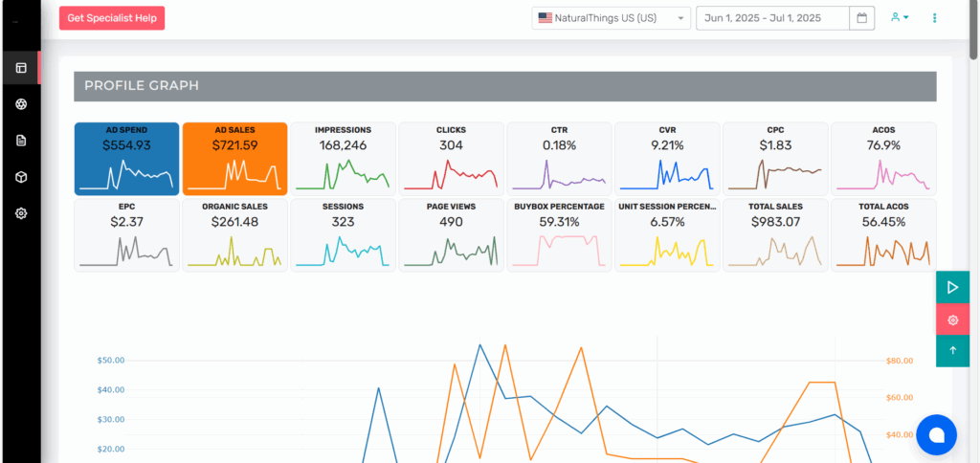980x463 pixels.
Task: Select the BUYBOX PERCENTAGE metric card
Action: coord(559,235)
